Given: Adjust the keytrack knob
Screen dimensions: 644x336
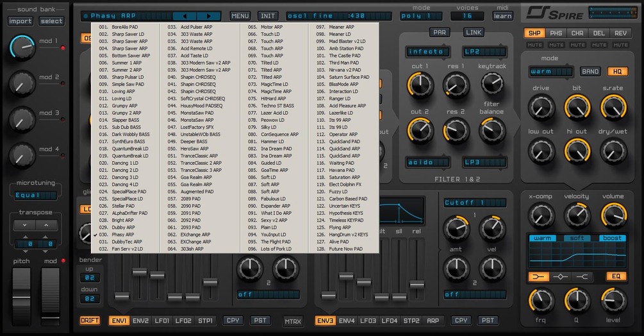Looking at the screenshot, I should pos(492,83).
